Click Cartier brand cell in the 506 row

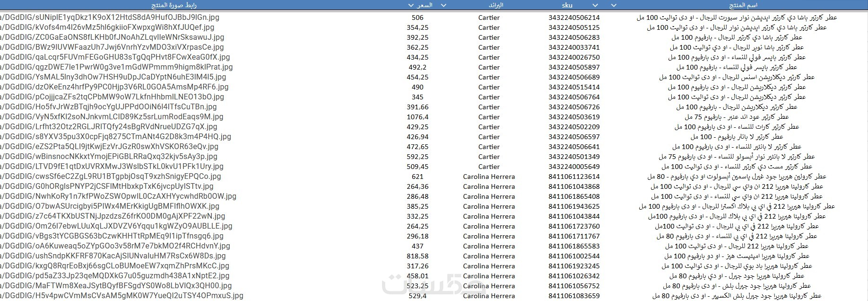coord(489,18)
